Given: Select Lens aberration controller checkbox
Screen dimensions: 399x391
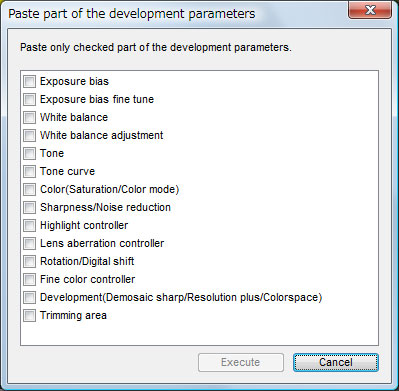Looking at the screenshot, I should [29, 243].
